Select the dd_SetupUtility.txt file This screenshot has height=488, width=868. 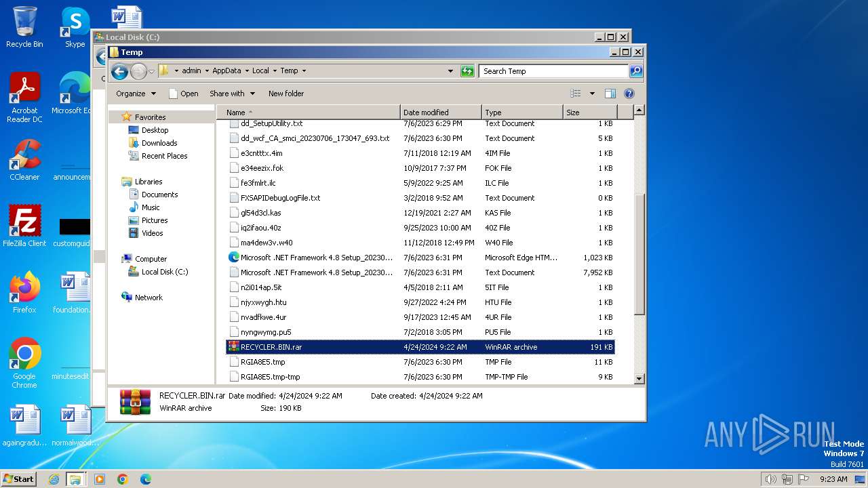pos(420,123)
